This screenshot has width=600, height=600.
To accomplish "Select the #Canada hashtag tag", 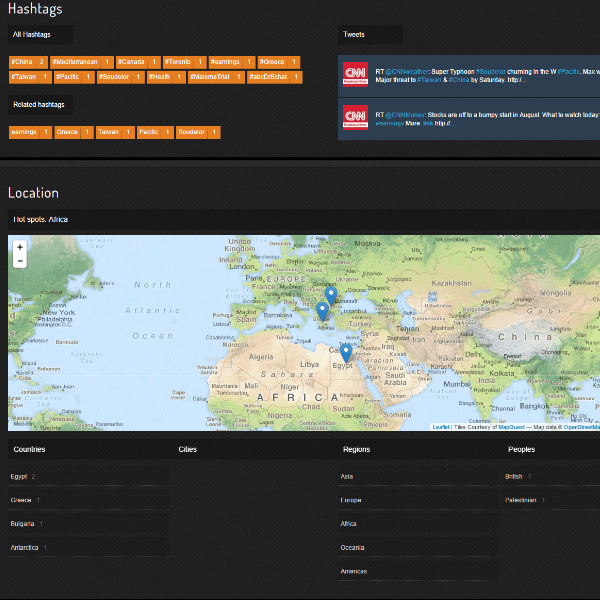I will 138,62.
